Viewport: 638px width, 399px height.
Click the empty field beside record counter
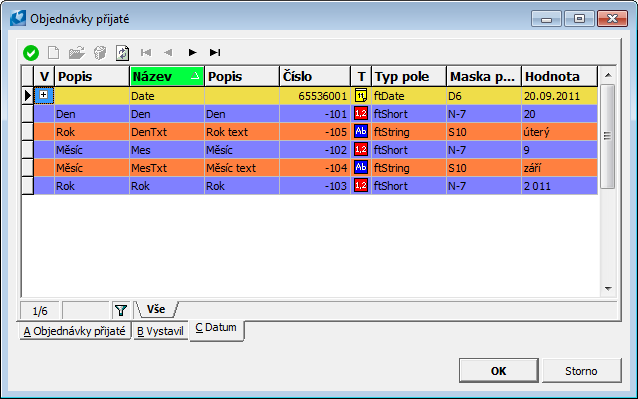point(86,311)
